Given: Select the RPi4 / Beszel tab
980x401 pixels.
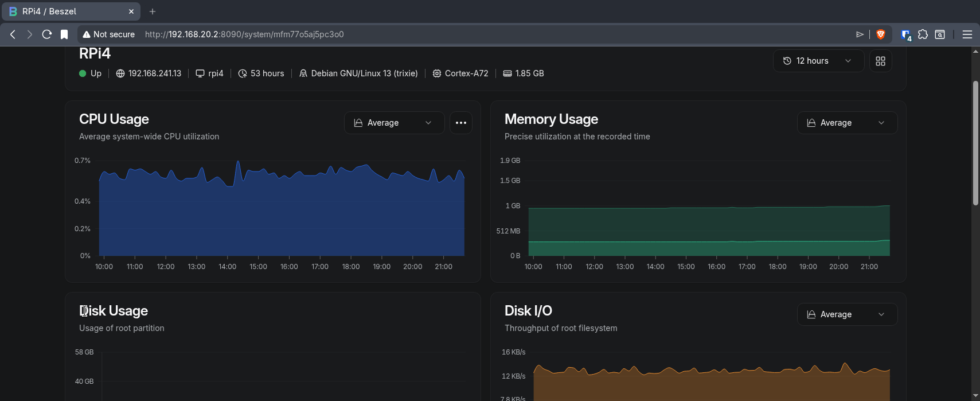Looking at the screenshot, I should (x=70, y=11).
